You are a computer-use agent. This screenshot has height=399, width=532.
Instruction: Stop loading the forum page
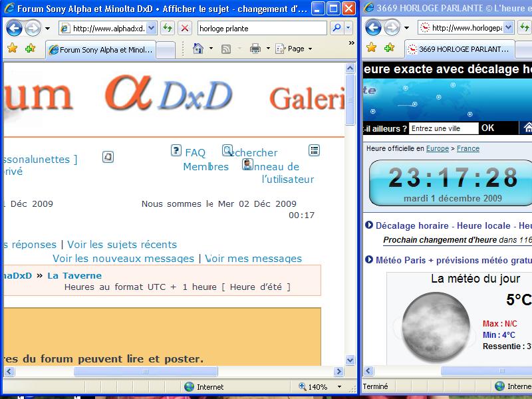point(185,28)
